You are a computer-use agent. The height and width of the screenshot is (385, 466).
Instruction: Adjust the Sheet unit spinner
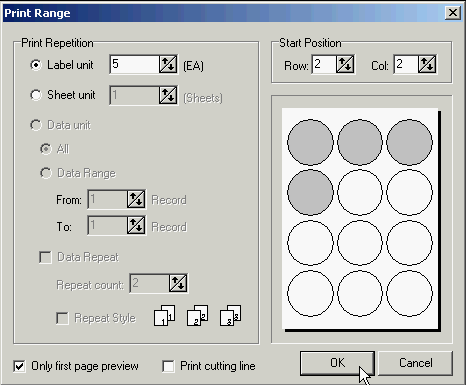coord(168,95)
